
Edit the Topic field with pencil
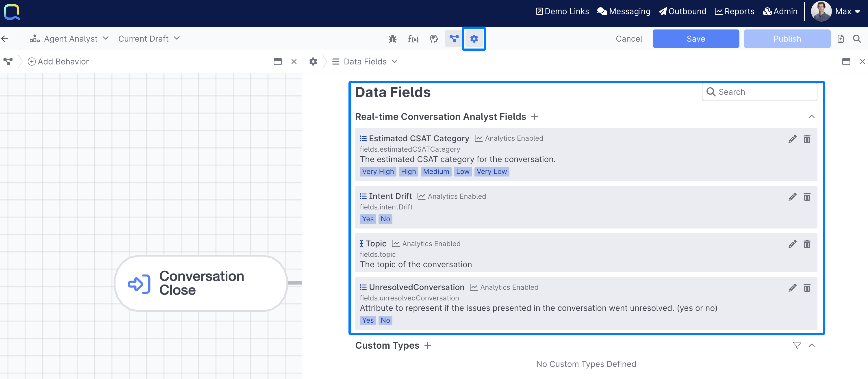[792, 244]
